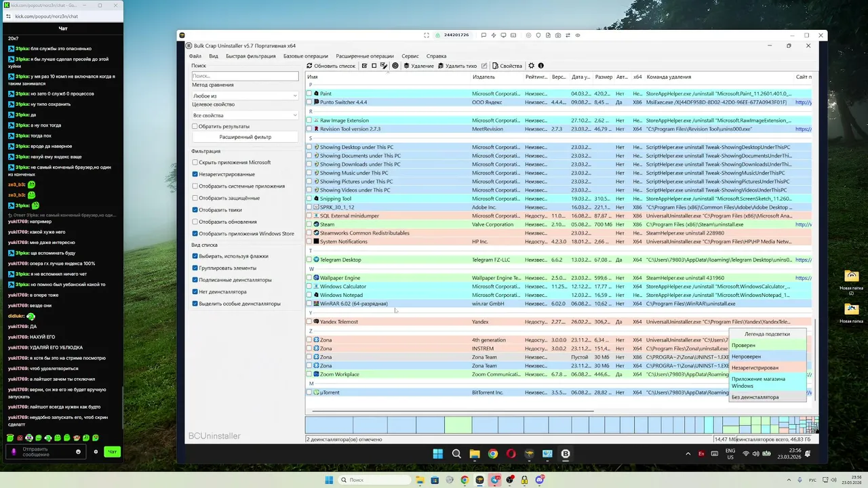
Task: Click the edit pencil icon in toolbar
Action: tap(484, 66)
